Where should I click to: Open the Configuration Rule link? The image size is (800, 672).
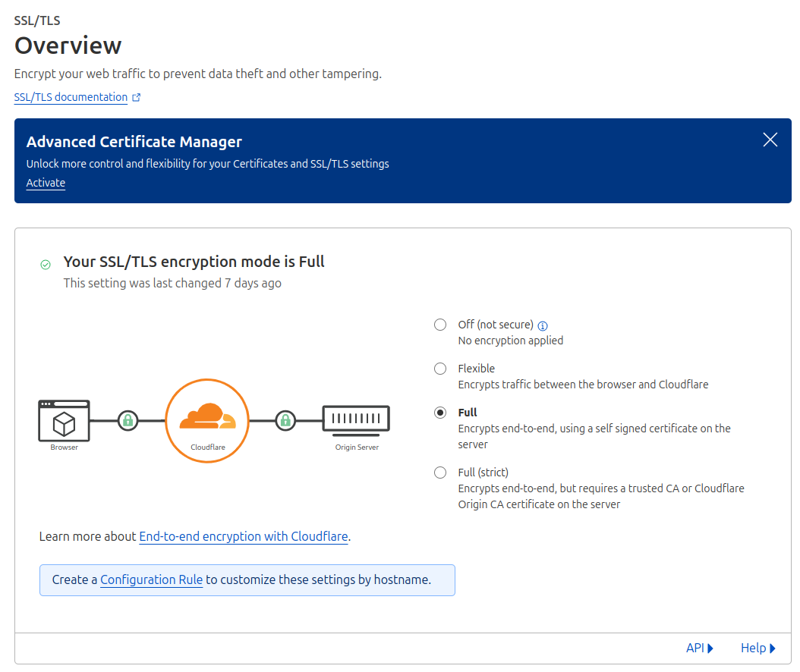[x=151, y=579]
